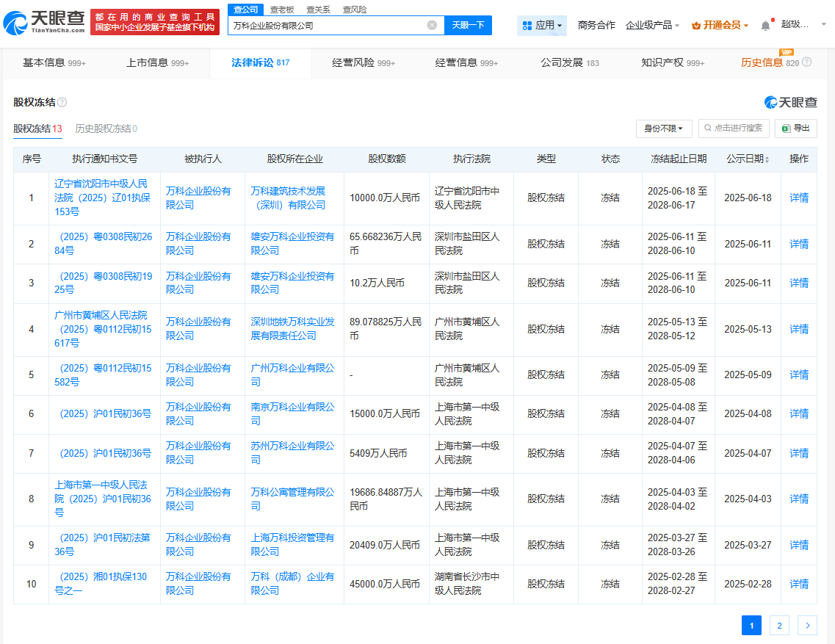
Task: Click help icon next to 股权冻结 heading
Action: click(x=62, y=102)
